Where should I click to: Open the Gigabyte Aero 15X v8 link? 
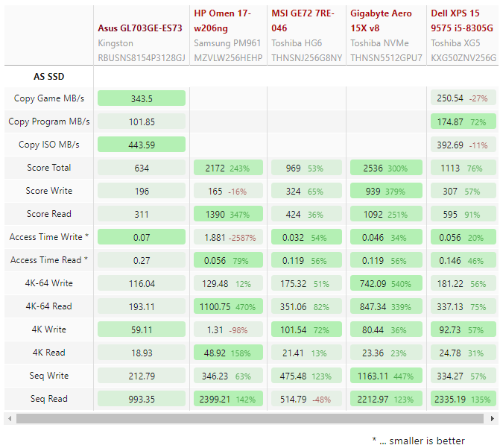[381, 21]
